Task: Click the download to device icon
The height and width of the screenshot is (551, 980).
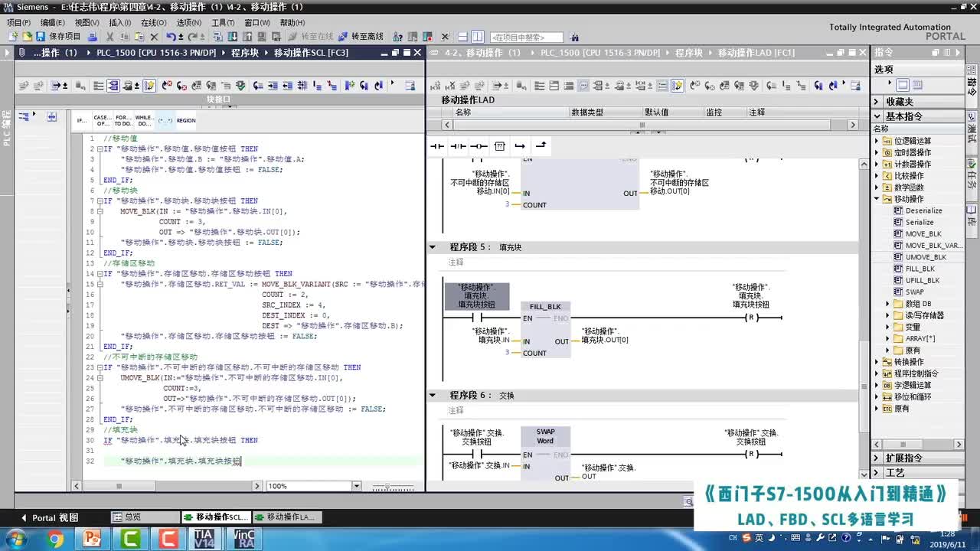Action: (233, 37)
